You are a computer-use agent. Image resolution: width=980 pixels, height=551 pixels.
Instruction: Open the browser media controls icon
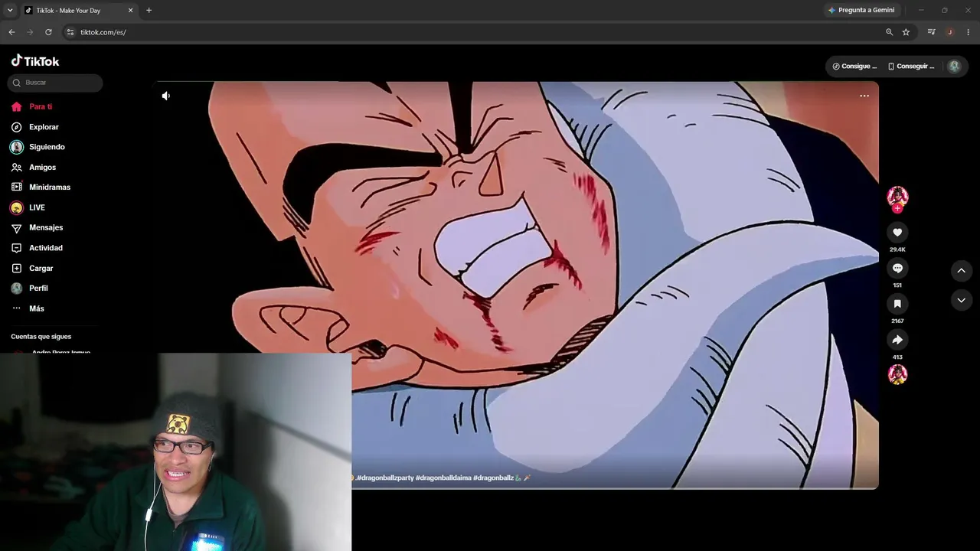coord(931,32)
